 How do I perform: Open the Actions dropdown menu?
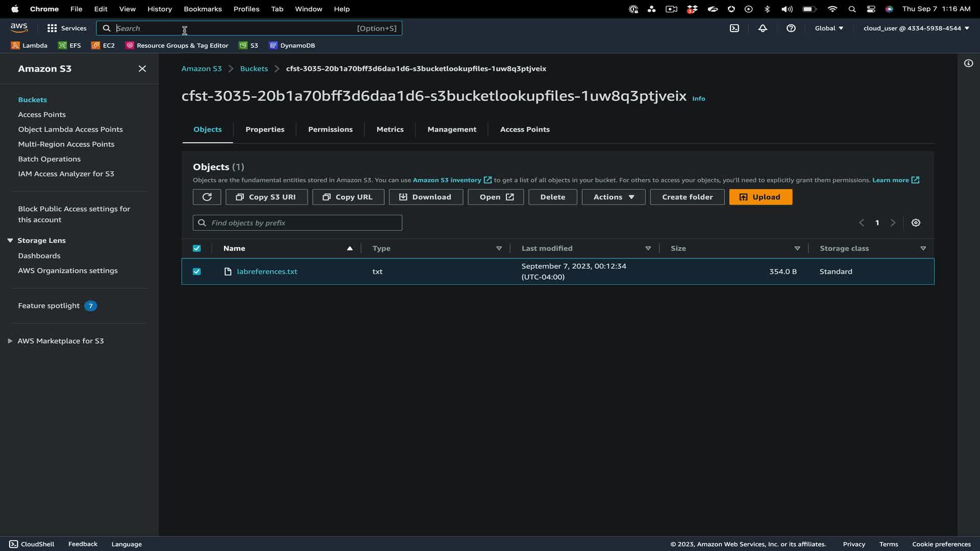[613, 197]
